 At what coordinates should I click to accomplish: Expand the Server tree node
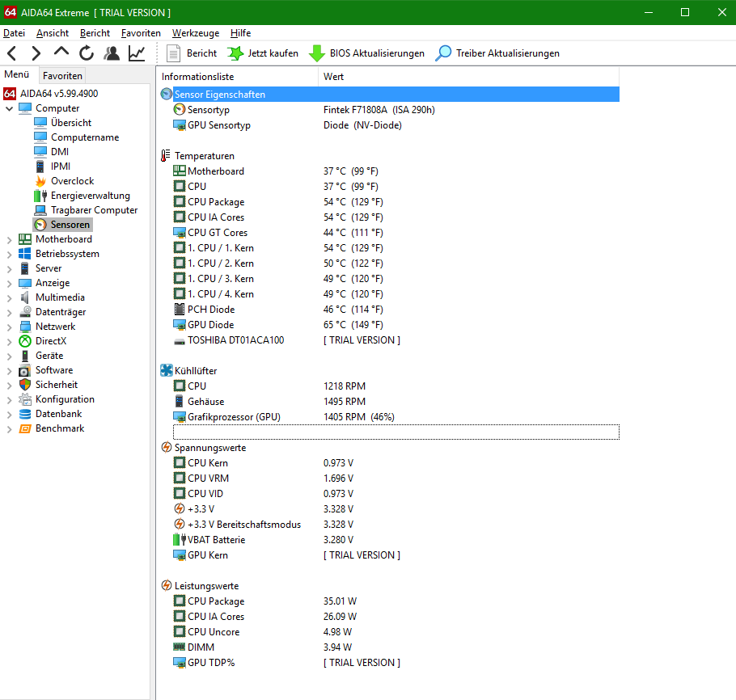[x=10, y=269]
